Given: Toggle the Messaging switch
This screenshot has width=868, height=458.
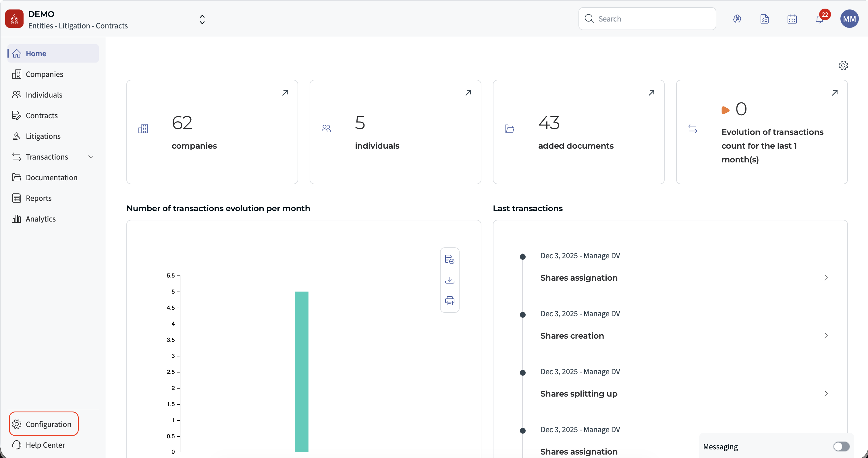Looking at the screenshot, I should [841, 447].
